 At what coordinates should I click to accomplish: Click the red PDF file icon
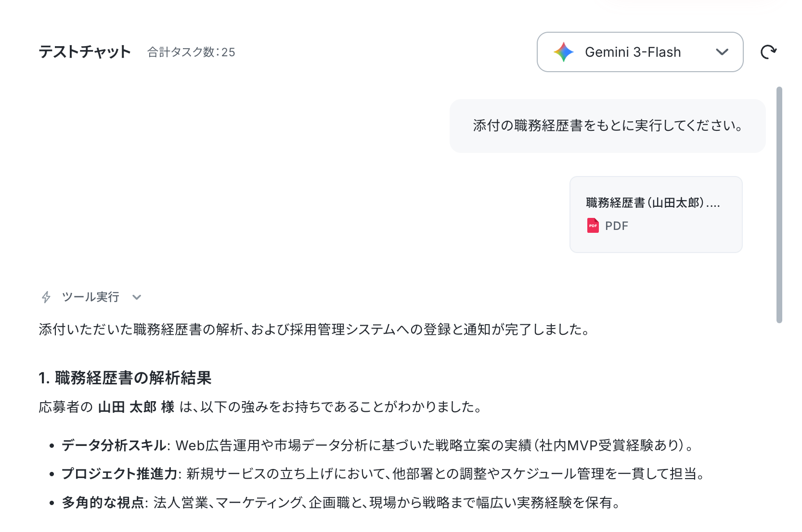pos(593,226)
